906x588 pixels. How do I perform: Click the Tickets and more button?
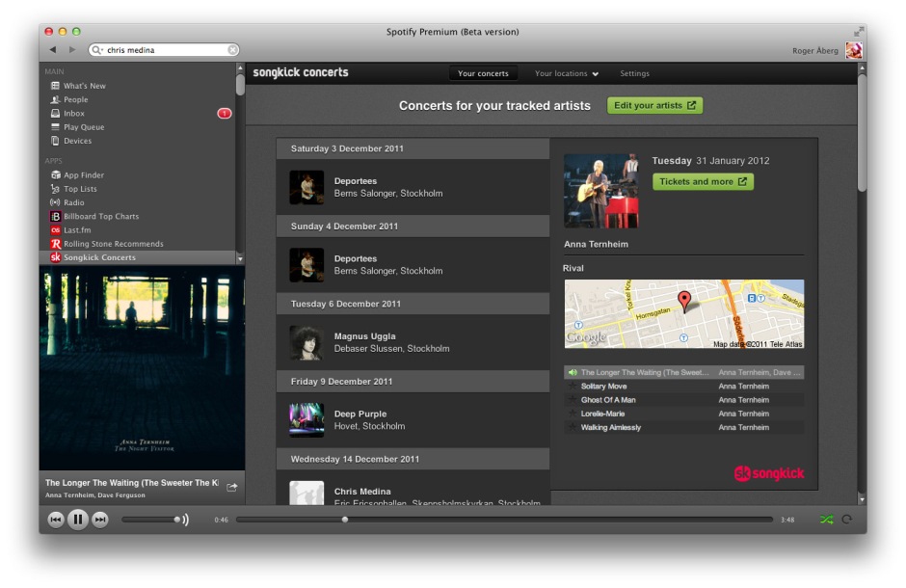click(x=703, y=181)
